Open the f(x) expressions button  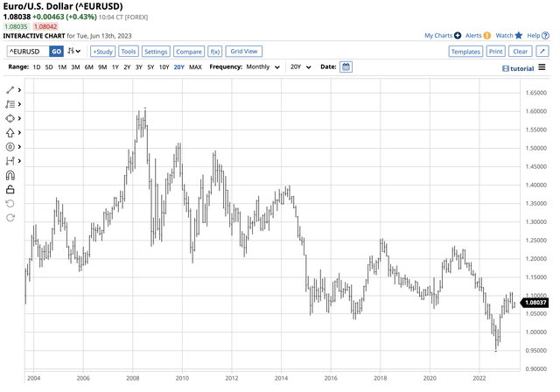(x=214, y=52)
